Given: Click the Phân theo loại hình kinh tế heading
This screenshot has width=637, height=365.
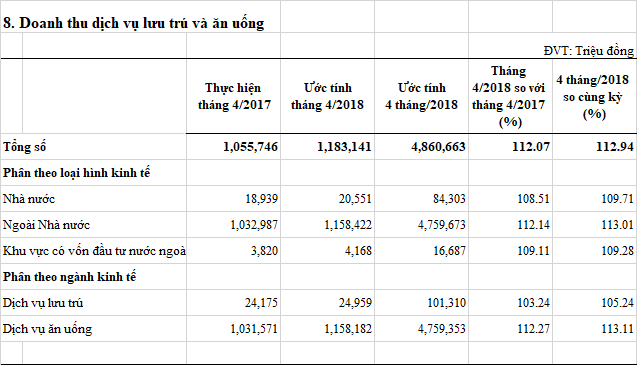Looking at the screenshot, I should click(76, 173).
